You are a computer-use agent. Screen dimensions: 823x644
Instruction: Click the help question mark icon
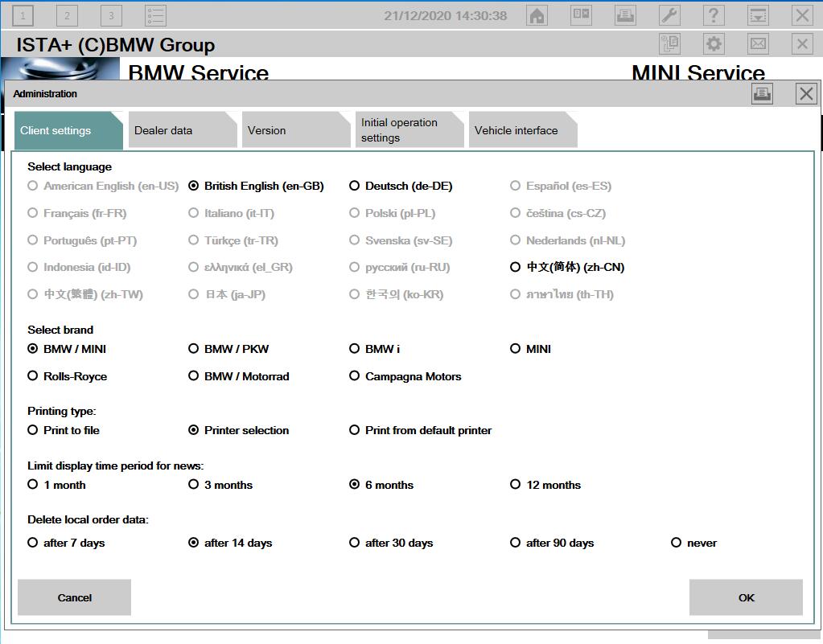pyautogui.click(x=714, y=16)
